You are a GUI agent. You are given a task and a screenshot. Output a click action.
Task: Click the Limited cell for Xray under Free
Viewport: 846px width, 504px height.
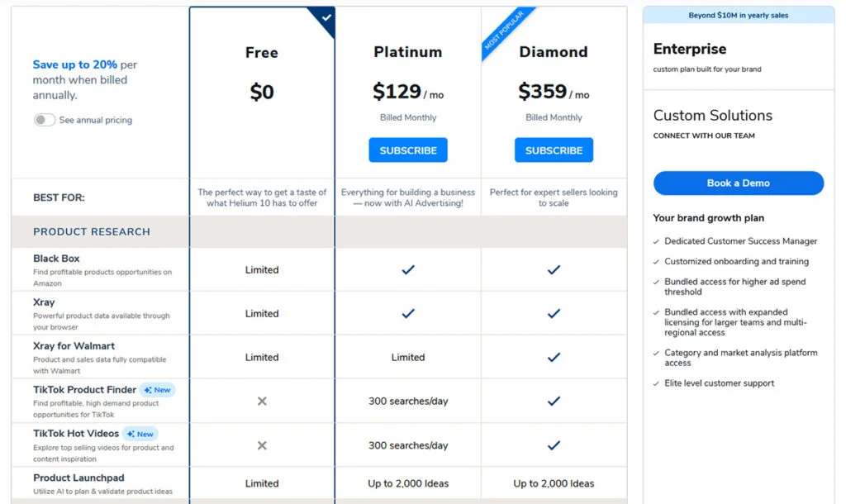pyautogui.click(x=262, y=313)
